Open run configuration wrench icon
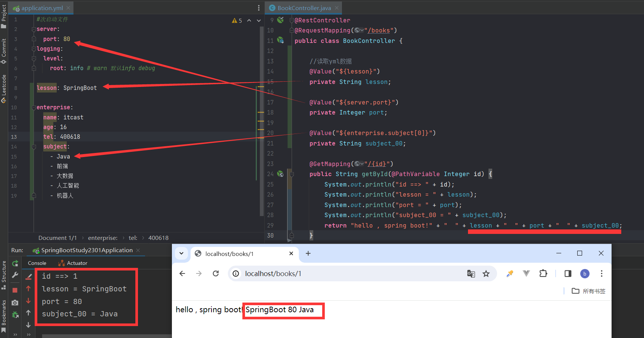Image resolution: width=644 pixels, height=338 pixels. 15,275
